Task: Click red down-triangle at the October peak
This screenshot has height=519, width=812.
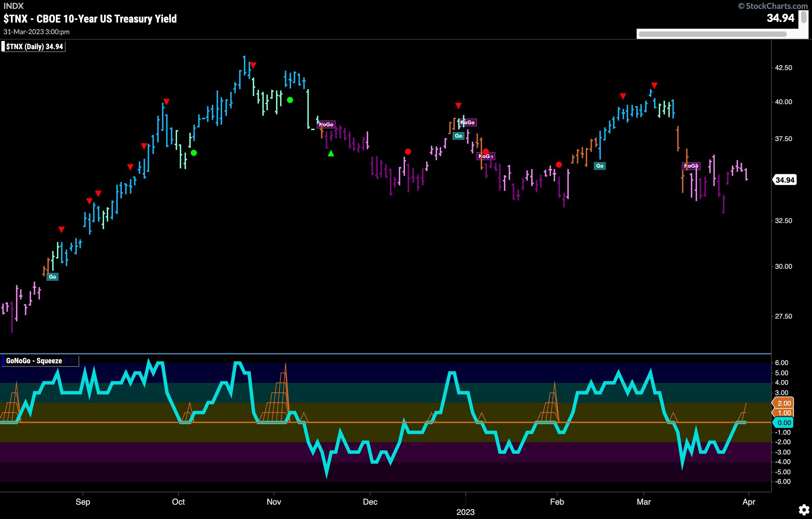Action: pos(253,65)
